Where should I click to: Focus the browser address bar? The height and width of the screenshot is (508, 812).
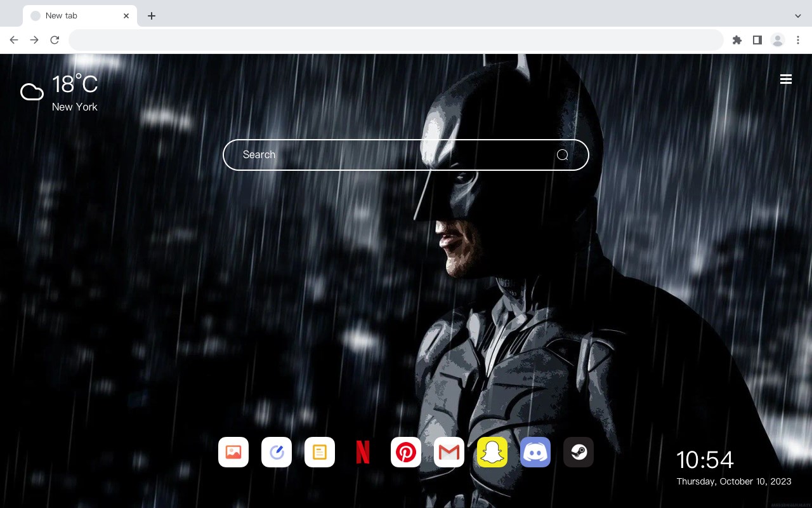tap(396, 40)
